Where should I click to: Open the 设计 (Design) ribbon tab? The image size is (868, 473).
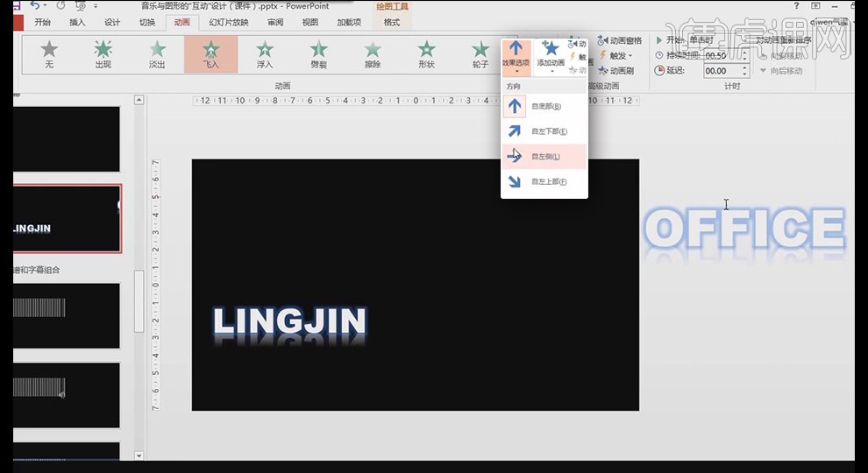pos(112,22)
